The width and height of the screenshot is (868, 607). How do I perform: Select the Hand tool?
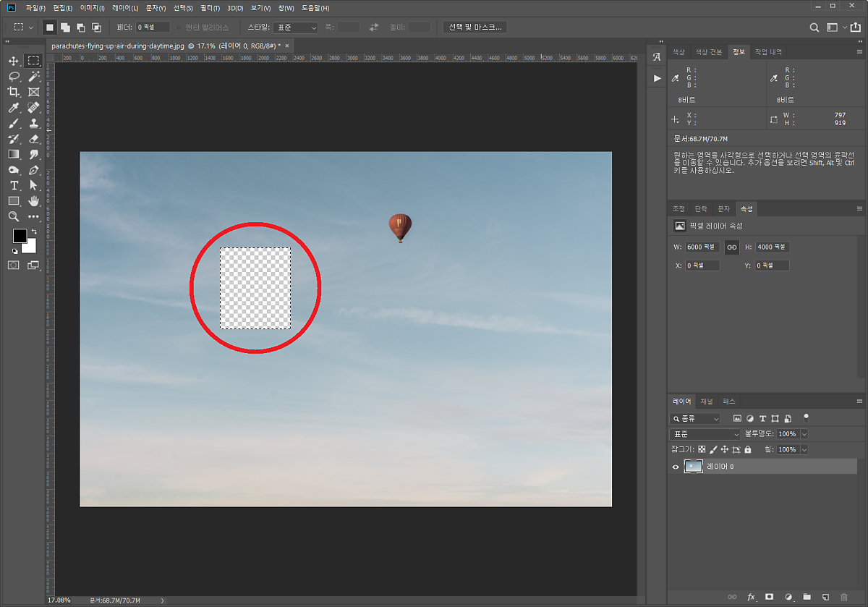point(33,201)
